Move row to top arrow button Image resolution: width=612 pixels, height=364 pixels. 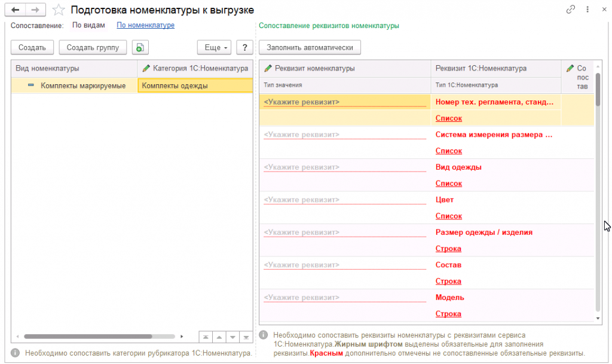[205, 337]
